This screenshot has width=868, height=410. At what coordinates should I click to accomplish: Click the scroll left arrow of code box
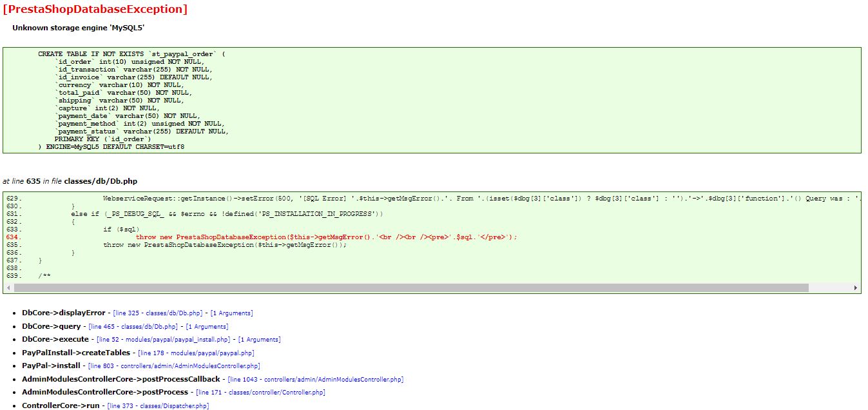pos(8,288)
